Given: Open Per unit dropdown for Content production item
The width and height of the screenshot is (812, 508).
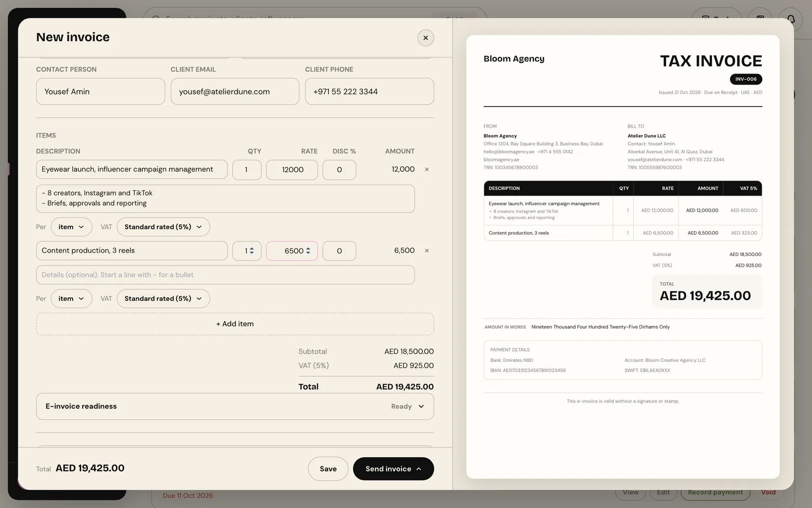Looking at the screenshot, I should pyautogui.click(x=72, y=299).
